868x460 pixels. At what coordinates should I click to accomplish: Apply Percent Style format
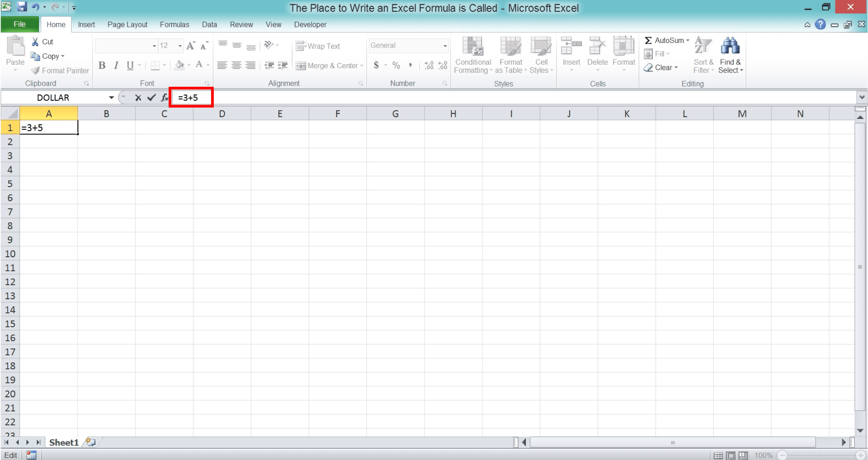pos(396,66)
